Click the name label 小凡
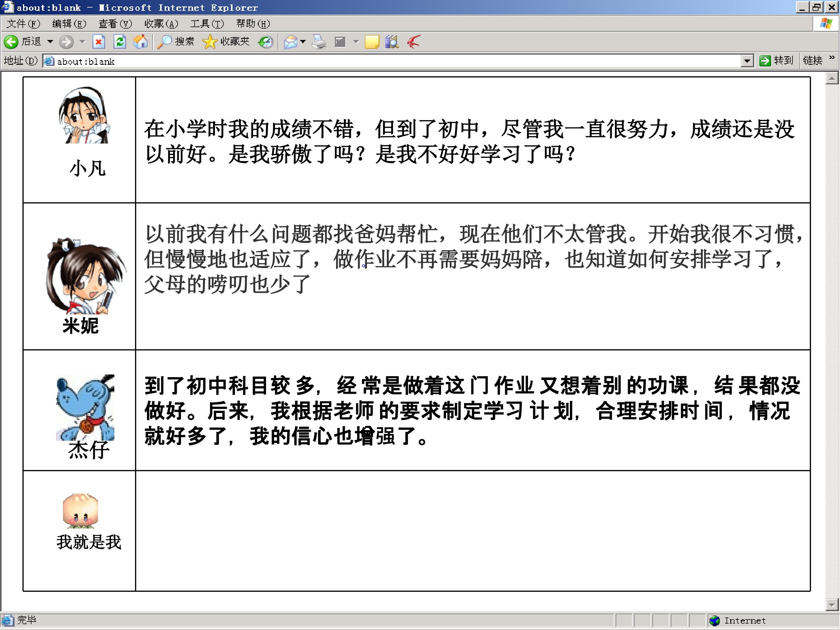The width and height of the screenshot is (840, 630). pyautogui.click(x=88, y=168)
